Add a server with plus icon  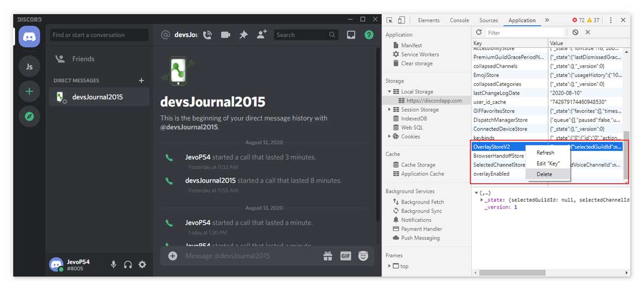[x=29, y=91]
